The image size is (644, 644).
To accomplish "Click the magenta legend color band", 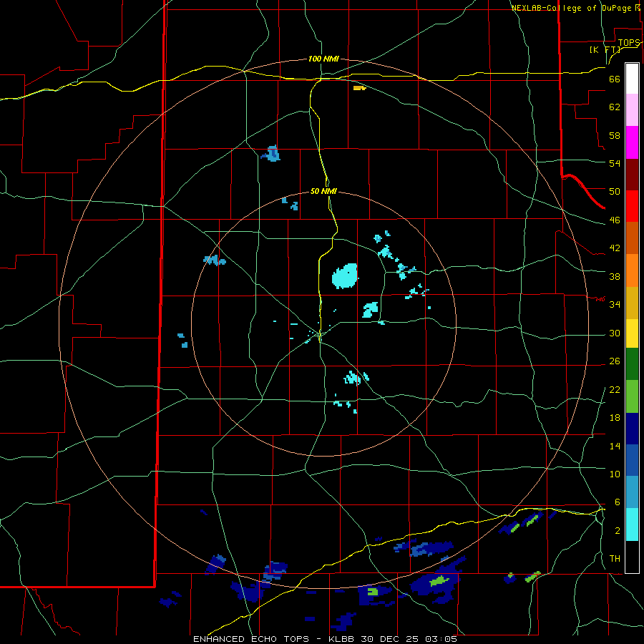I will tap(632, 142).
